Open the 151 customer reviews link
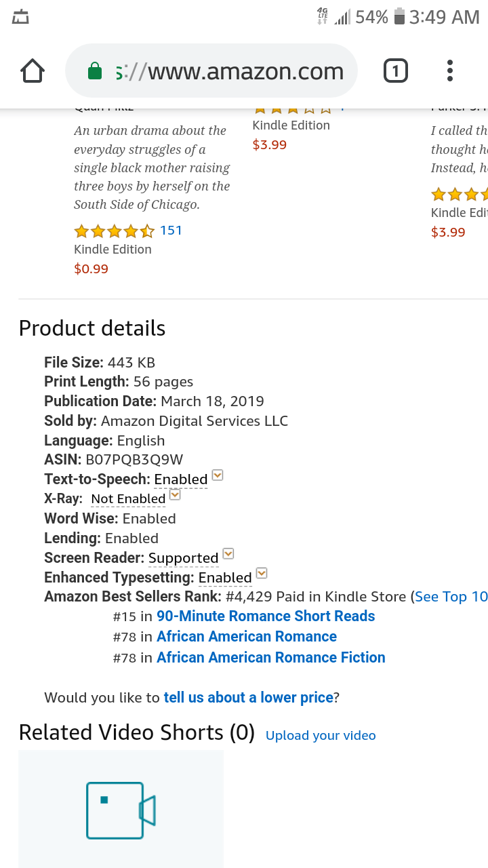Screen dimensions: 488x868 click(x=171, y=231)
